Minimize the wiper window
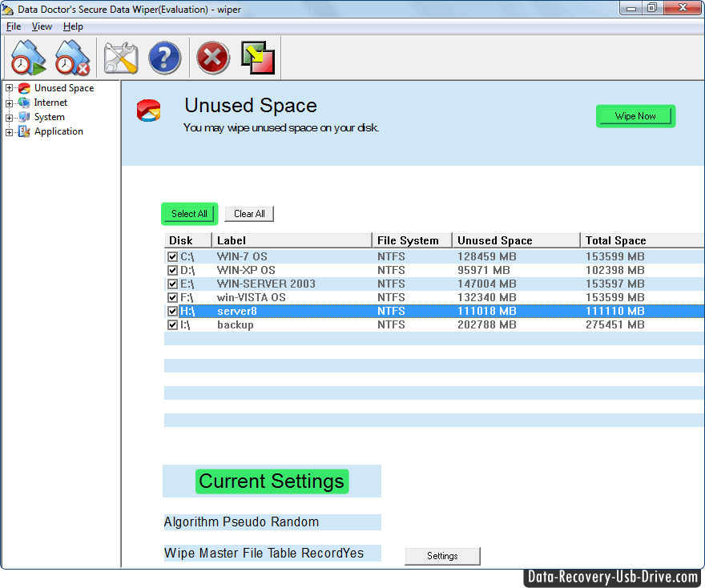 coord(631,8)
